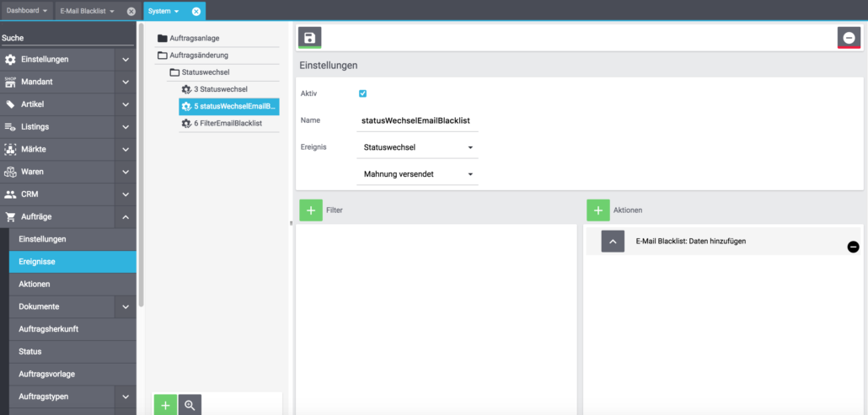Click the Listings icon in sidebar
868x415 pixels.
pos(10,127)
